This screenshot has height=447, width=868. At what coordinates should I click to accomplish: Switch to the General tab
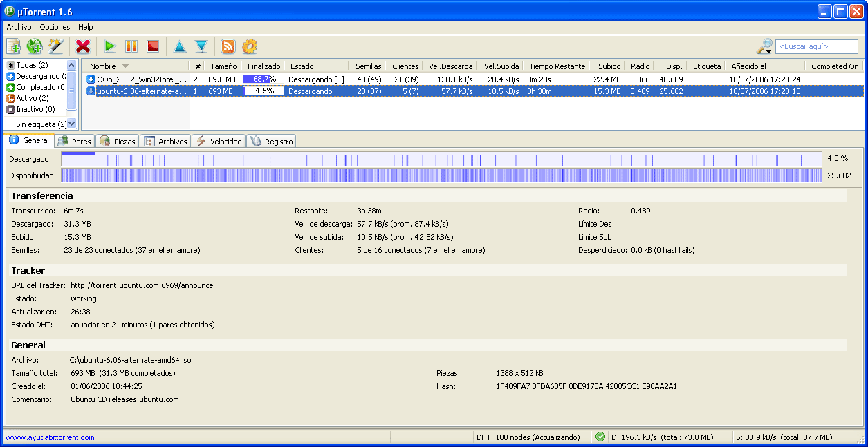[x=29, y=140]
